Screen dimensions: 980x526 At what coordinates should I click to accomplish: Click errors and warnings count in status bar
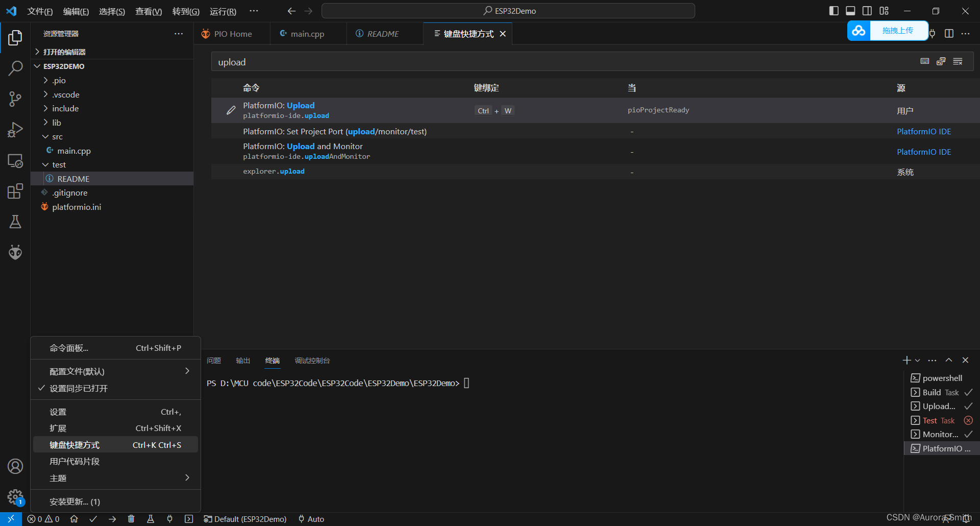coord(43,519)
